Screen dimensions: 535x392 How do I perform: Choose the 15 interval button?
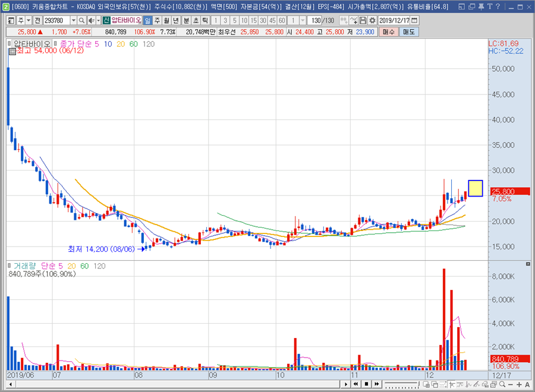[253, 20]
